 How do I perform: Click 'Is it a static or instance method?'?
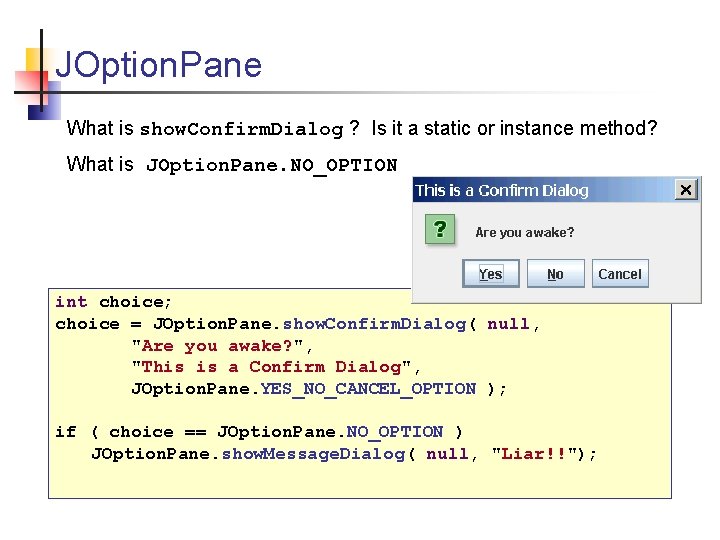point(514,128)
